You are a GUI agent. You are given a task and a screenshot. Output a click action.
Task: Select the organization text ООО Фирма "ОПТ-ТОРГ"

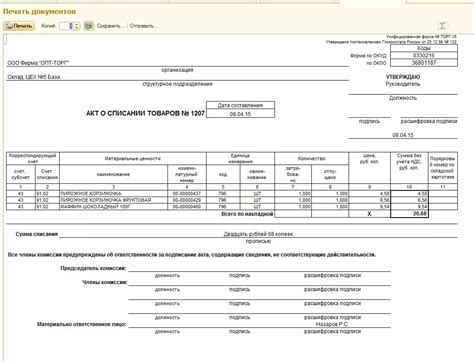pos(38,63)
